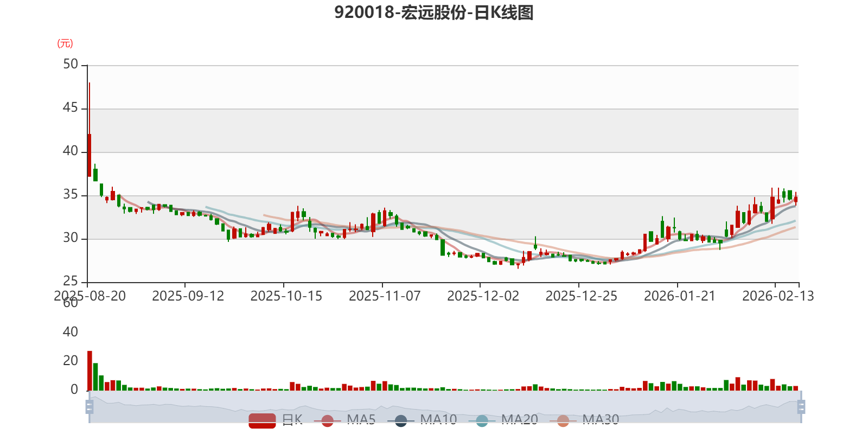Toggle the 日K candlestick series in legend
Viewport: 868px width, 434px height.
click(x=276, y=420)
